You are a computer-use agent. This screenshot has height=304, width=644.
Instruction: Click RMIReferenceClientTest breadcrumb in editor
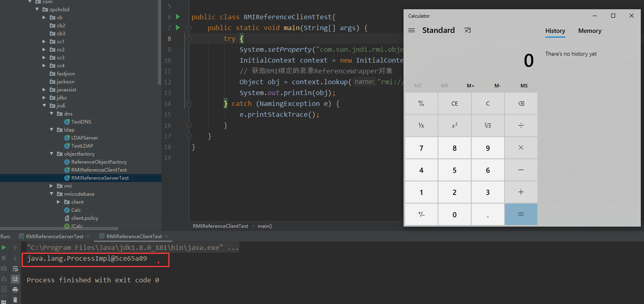[220, 226]
